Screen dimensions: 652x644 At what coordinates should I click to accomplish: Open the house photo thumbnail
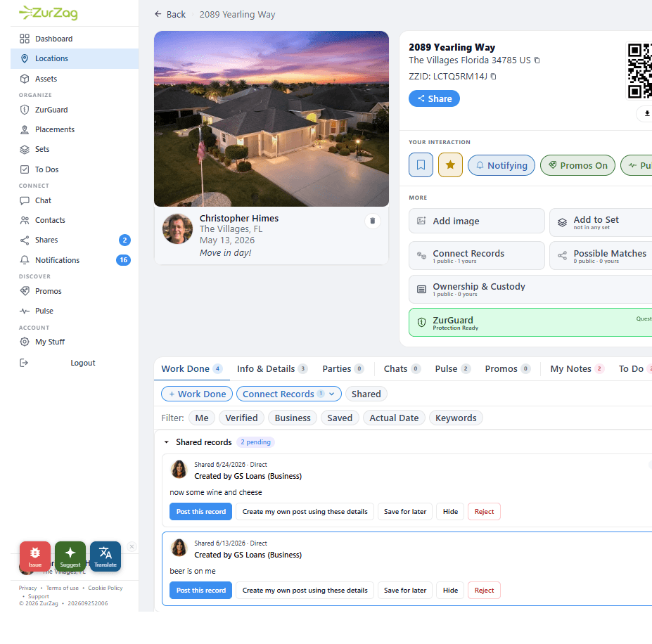271,119
